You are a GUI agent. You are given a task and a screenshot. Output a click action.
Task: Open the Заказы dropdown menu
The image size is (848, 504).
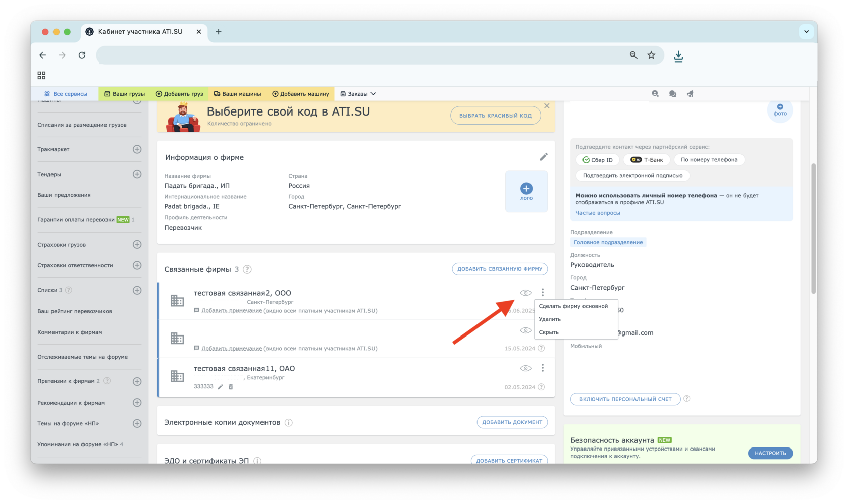tap(358, 94)
